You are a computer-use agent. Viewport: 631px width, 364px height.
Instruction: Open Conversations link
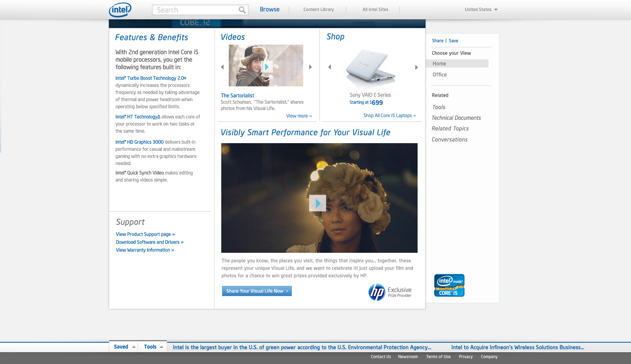click(x=450, y=140)
